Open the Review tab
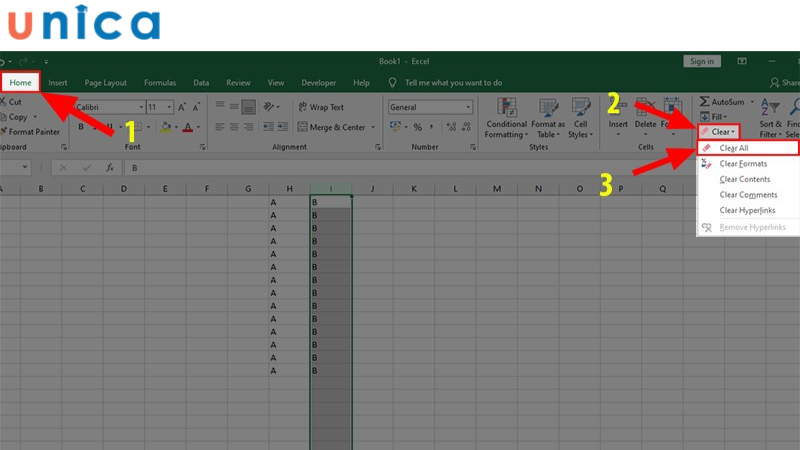This screenshot has width=800, height=450. [238, 83]
